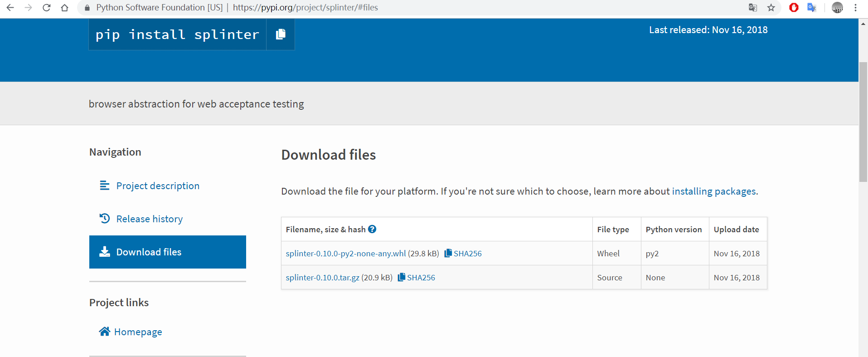868x357 pixels.
Task: Bookmark this page with the star icon
Action: 771,7
